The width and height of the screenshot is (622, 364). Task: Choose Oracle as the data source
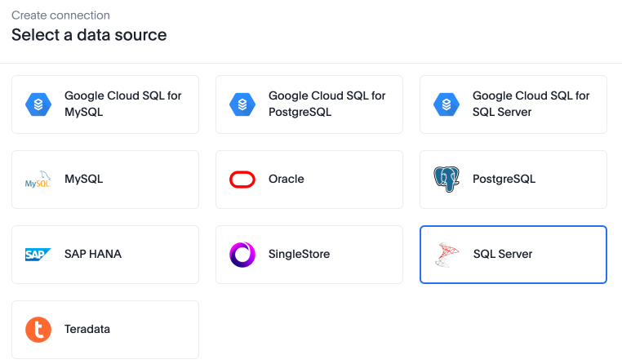tap(309, 180)
